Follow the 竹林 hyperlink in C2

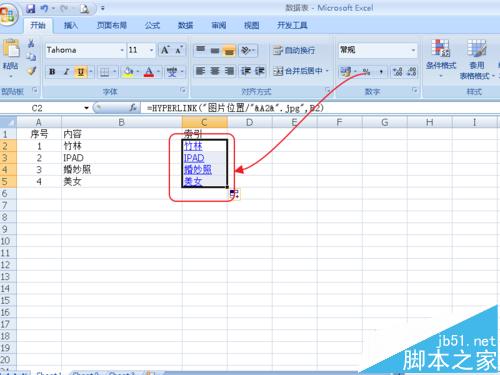click(193, 146)
